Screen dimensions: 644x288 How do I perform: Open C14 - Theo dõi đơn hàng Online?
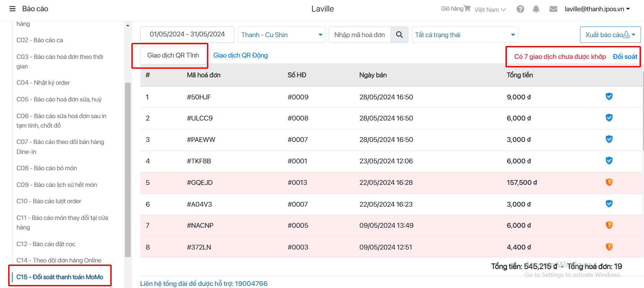(59, 260)
